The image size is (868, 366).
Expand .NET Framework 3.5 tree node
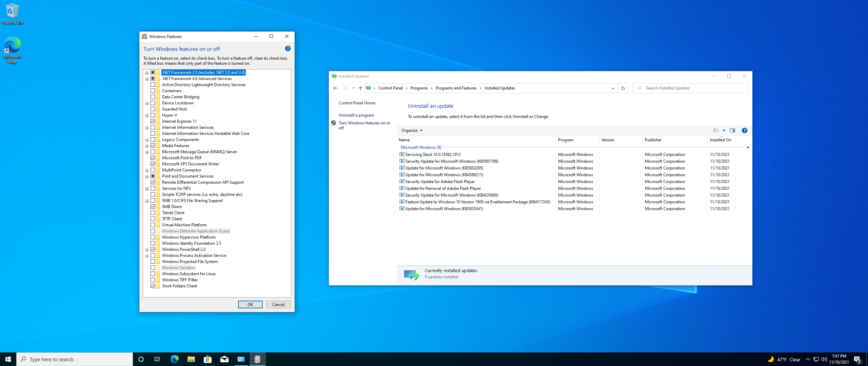point(147,73)
